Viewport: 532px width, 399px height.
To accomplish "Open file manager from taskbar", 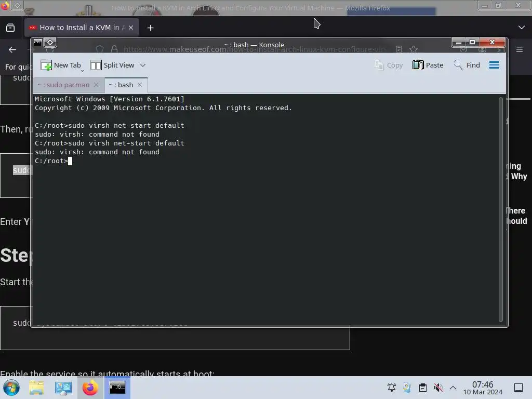I will [36, 388].
